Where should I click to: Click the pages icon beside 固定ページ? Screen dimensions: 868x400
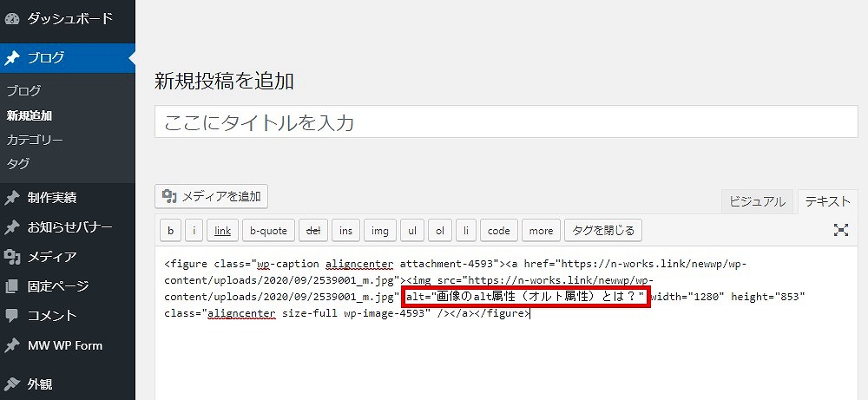pyautogui.click(x=11, y=286)
